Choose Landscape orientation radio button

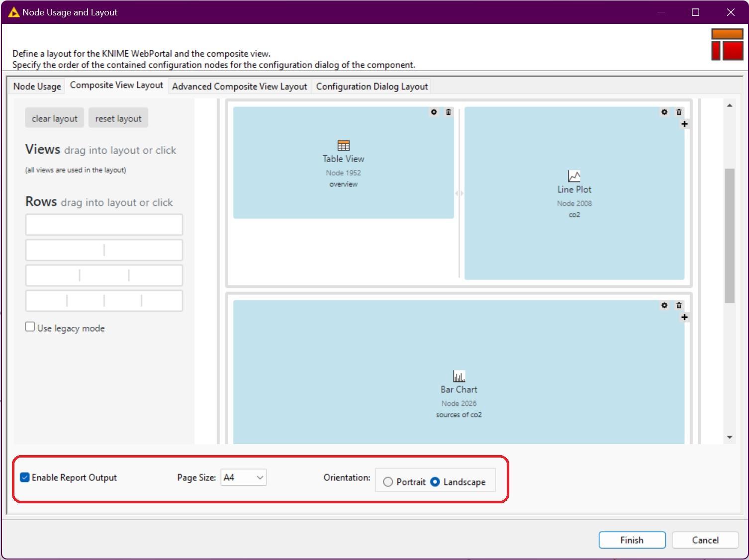(435, 482)
